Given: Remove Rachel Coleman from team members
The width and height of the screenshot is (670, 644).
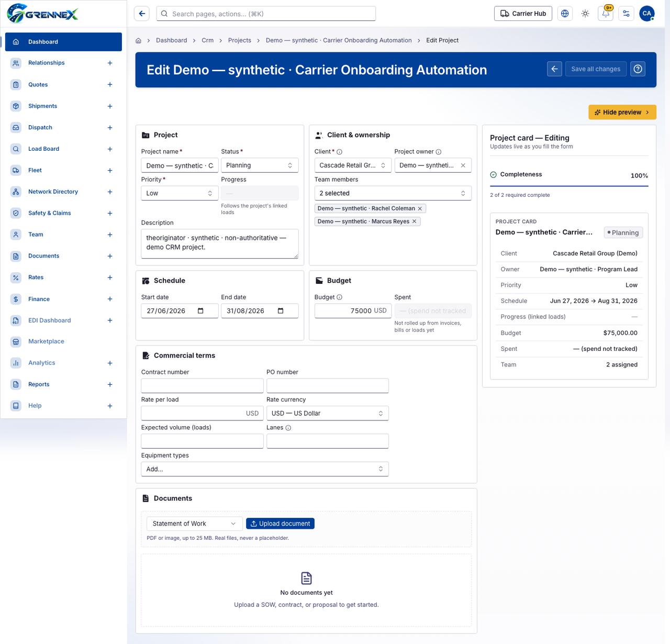Looking at the screenshot, I should [x=420, y=208].
